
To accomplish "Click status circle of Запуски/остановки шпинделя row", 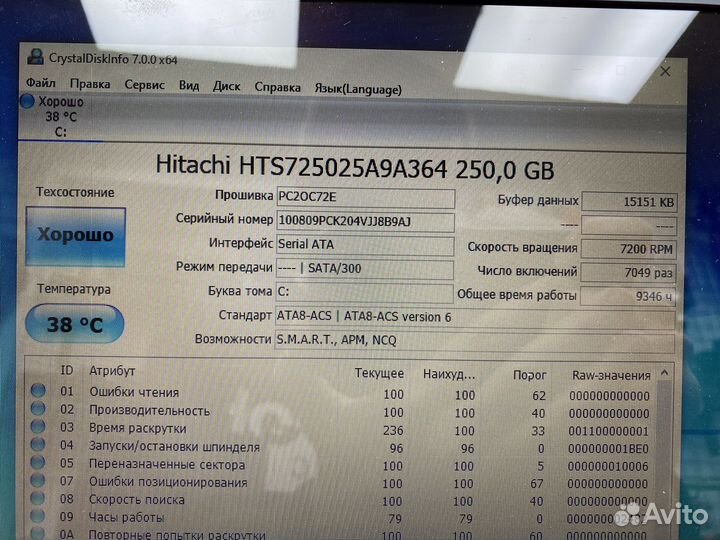I will (x=38, y=444).
